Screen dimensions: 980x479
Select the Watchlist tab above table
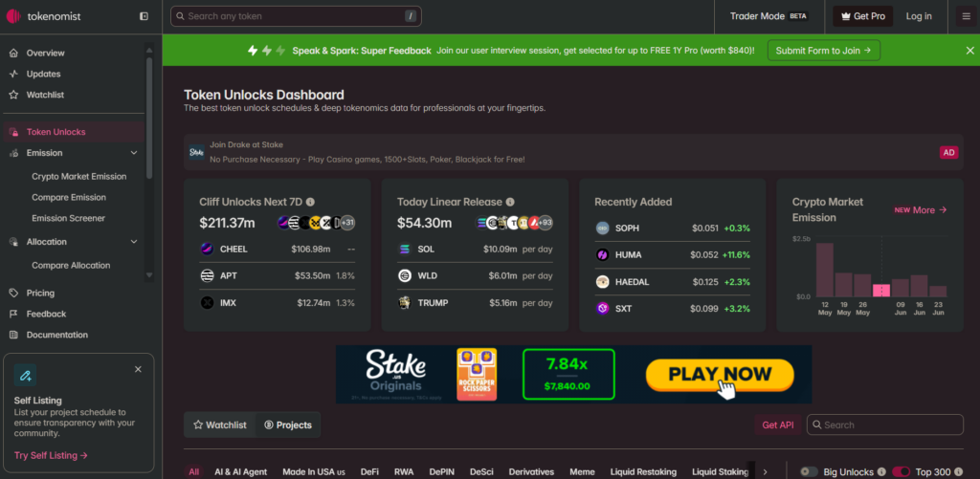coord(220,425)
